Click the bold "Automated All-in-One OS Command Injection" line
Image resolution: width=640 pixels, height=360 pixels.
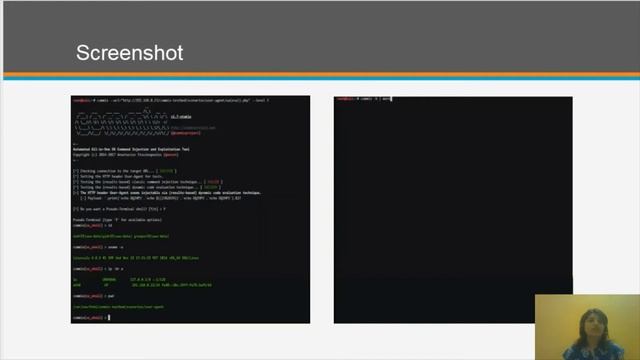click(x=131, y=149)
